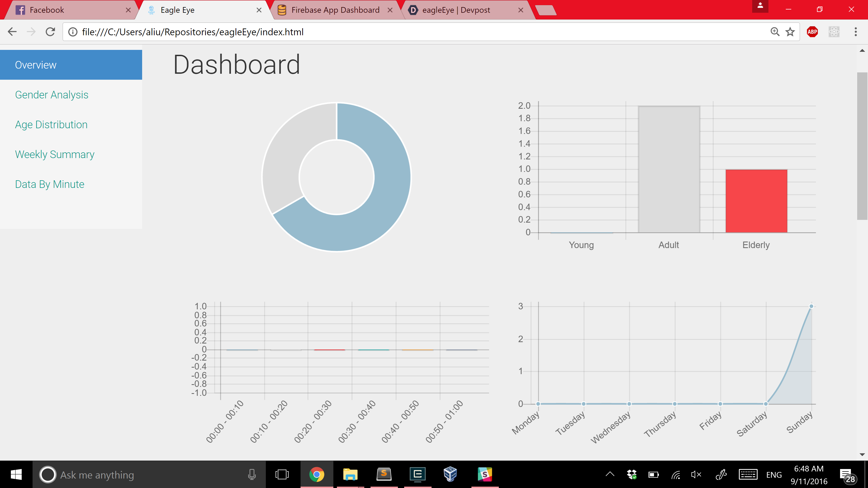Switch to the Firebase App Dashboard tab
The height and width of the screenshot is (488, 868).
click(335, 10)
